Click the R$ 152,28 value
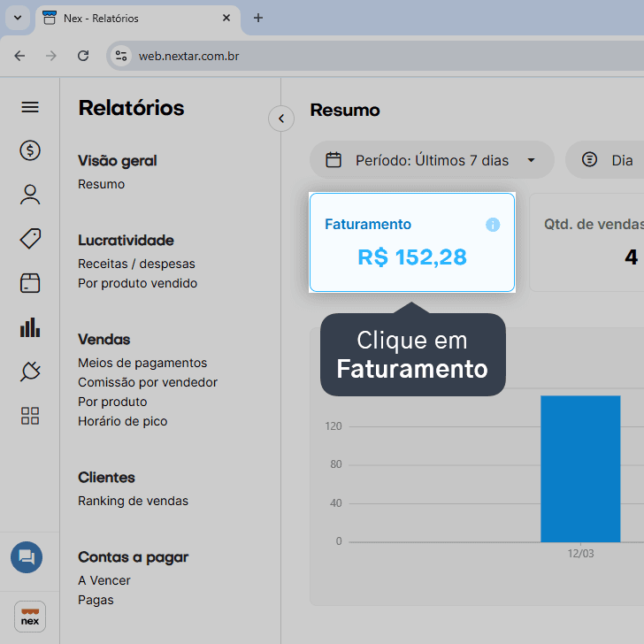Viewport: 644px width, 644px height. (x=412, y=257)
